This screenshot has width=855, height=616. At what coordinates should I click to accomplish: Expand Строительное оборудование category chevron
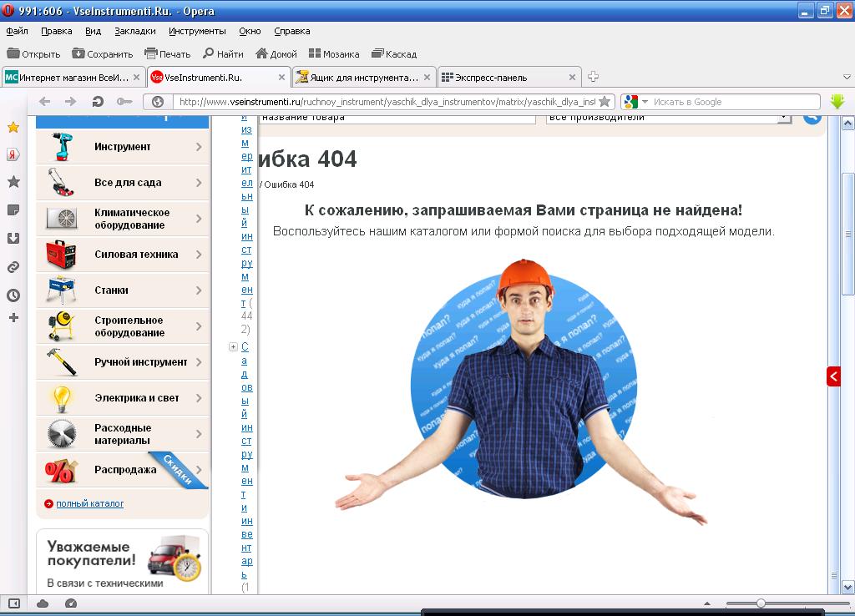coord(199,326)
